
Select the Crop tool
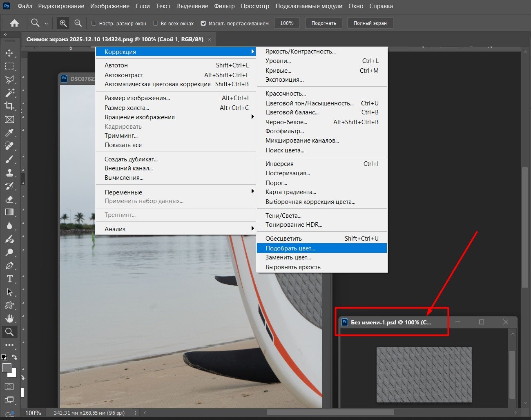[x=9, y=106]
